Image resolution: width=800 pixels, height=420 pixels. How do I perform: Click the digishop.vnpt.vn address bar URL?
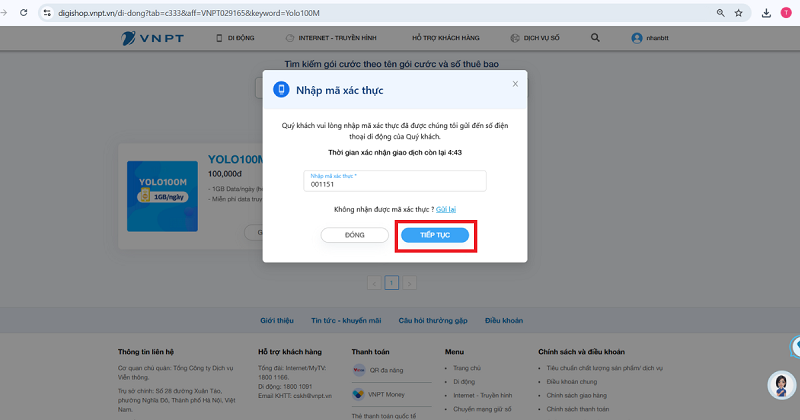point(188,13)
